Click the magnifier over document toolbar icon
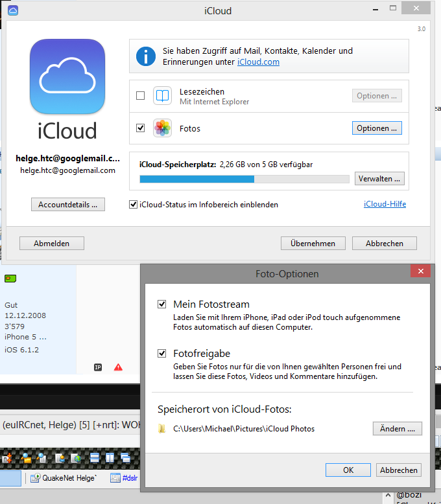Image resolution: width=441 pixels, height=504 pixels. coord(42,457)
